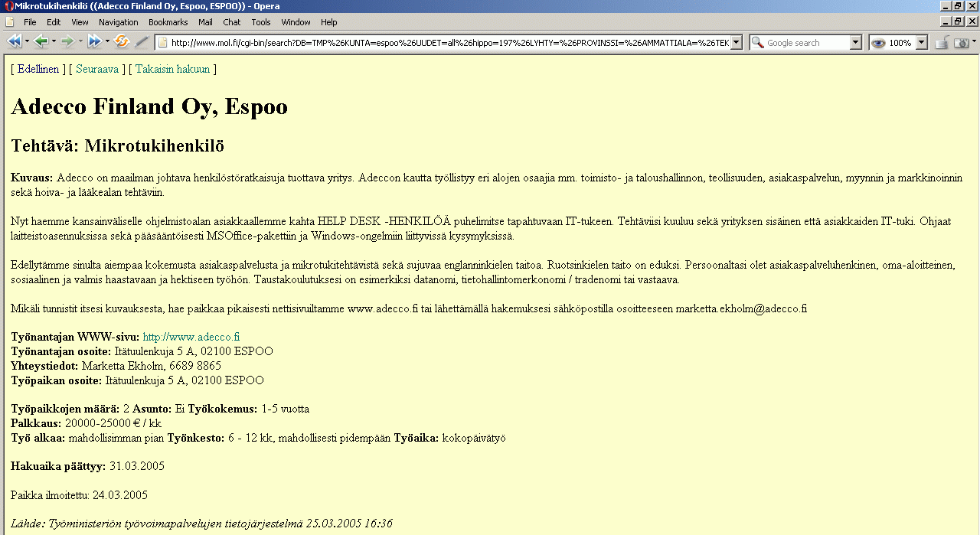Click the padlock icon near zoom control
The image size is (980, 535).
pos(942,43)
